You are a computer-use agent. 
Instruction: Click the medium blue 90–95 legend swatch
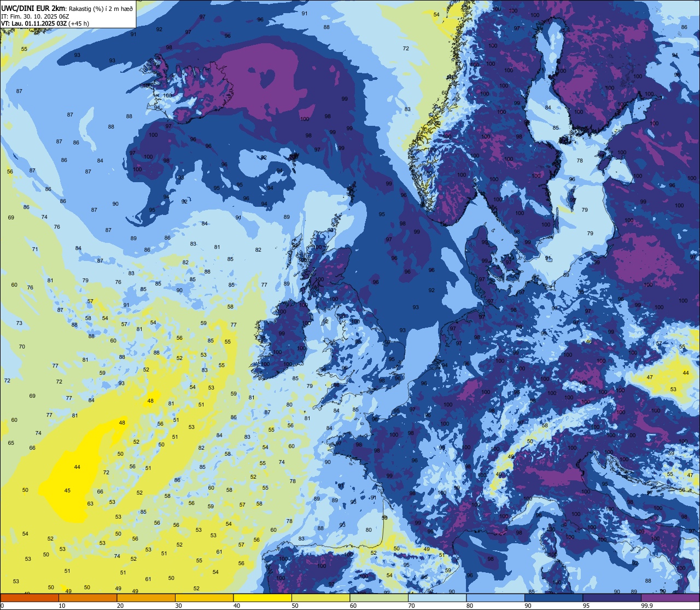click(x=553, y=597)
